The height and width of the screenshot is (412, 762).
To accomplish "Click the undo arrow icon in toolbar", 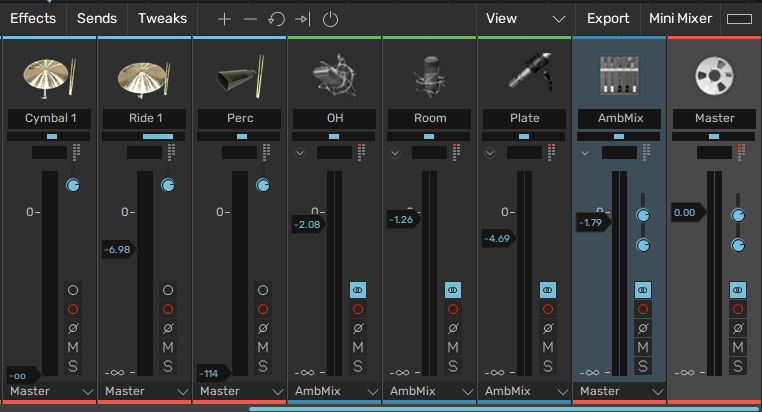I will 277,19.
